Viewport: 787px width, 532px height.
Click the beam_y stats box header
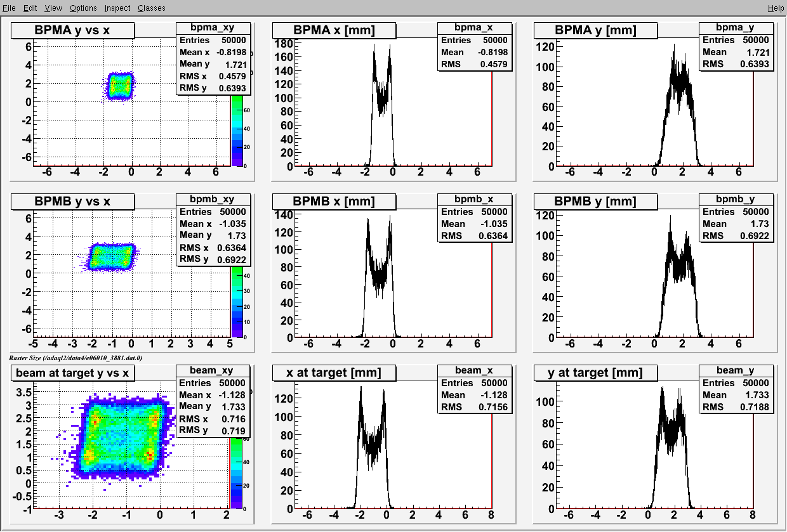[736, 370]
